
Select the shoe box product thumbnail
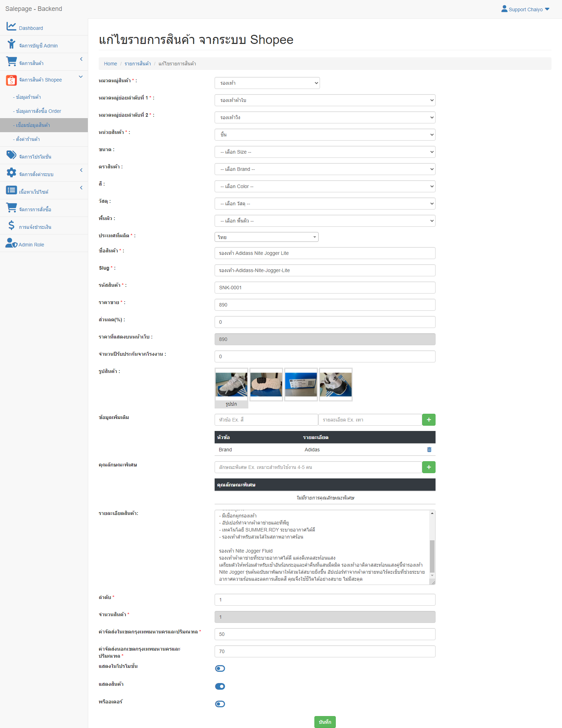coord(301,385)
